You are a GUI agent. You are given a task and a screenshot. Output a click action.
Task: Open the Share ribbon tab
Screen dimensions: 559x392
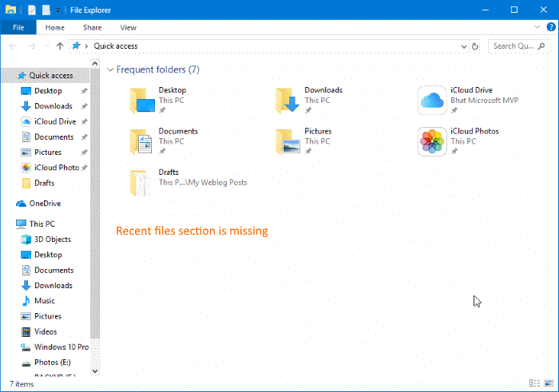point(93,27)
